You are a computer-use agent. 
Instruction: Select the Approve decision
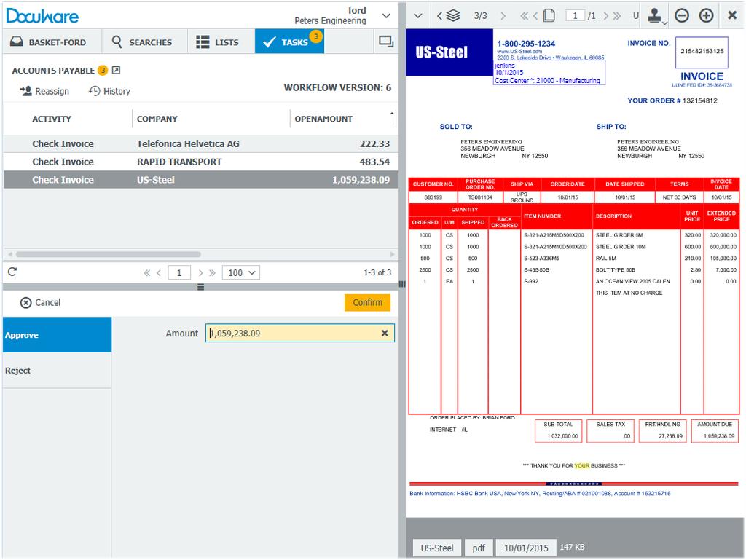[x=57, y=335]
